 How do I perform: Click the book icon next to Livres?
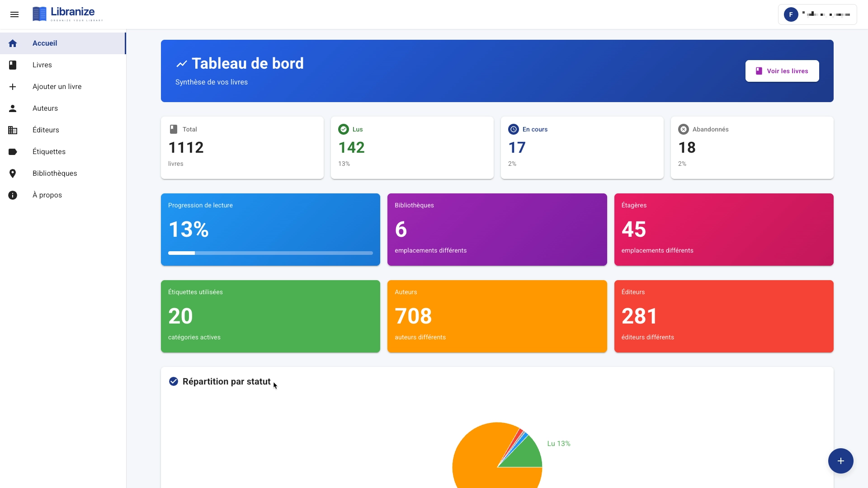tap(13, 65)
